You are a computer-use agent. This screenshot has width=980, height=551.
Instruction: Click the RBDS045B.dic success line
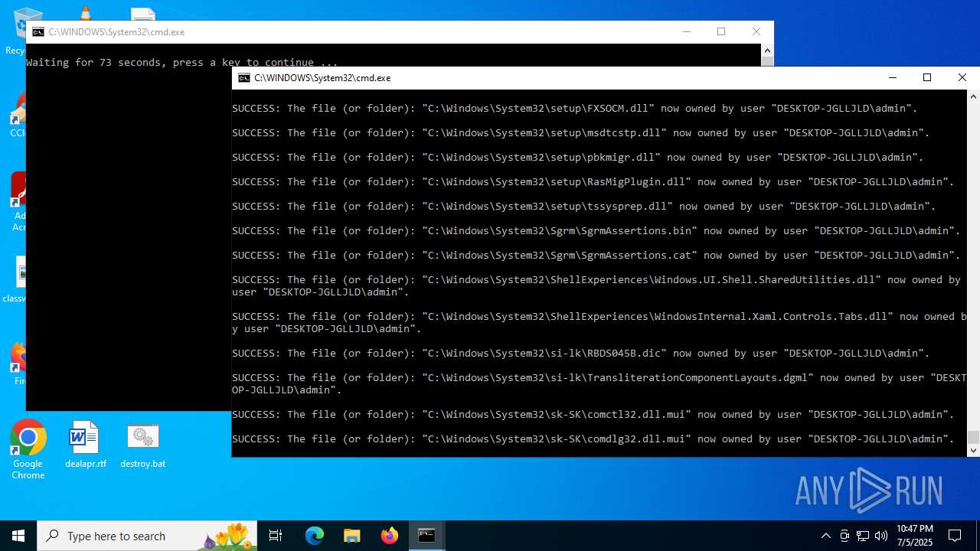tap(581, 354)
